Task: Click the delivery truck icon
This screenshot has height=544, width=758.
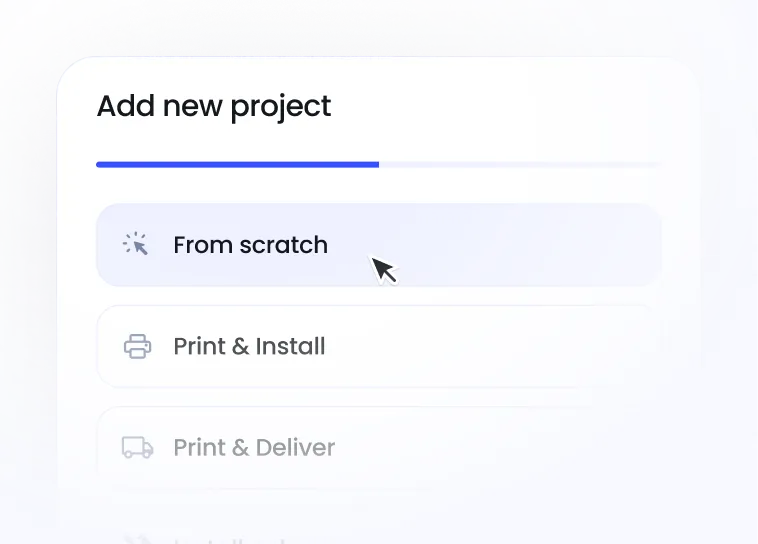Action: [x=137, y=447]
